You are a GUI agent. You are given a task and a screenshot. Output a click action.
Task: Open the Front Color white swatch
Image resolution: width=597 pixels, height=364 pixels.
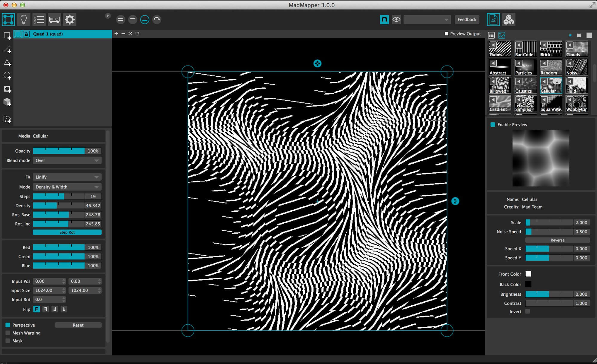[x=528, y=274]
